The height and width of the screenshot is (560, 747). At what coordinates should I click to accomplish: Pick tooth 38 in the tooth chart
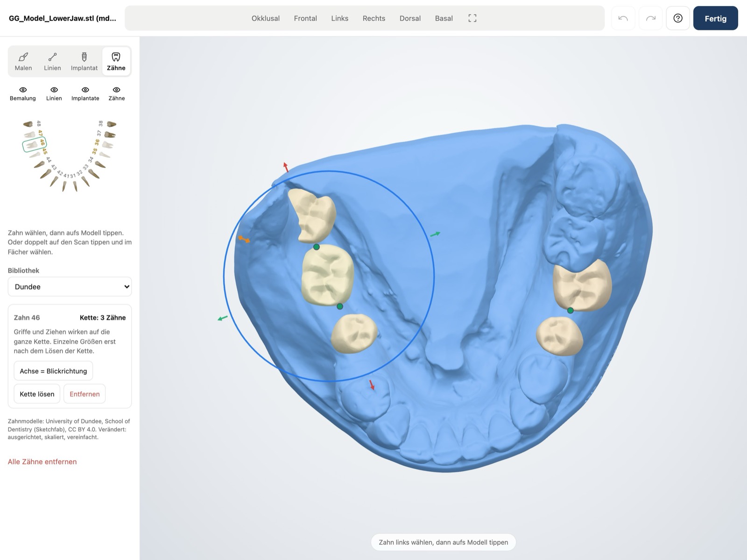coord(111,124)
